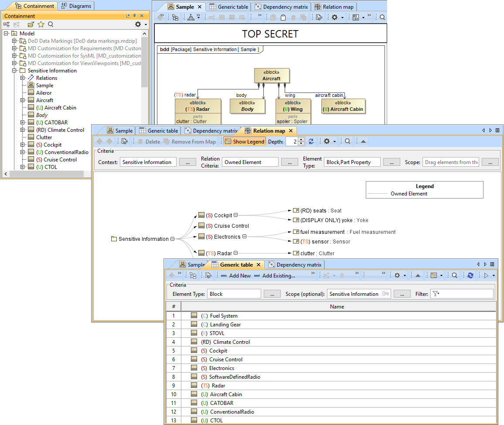Collapse the Cockpit node in relation map
This screenshot has width=504, height=425.
[236, 215]
